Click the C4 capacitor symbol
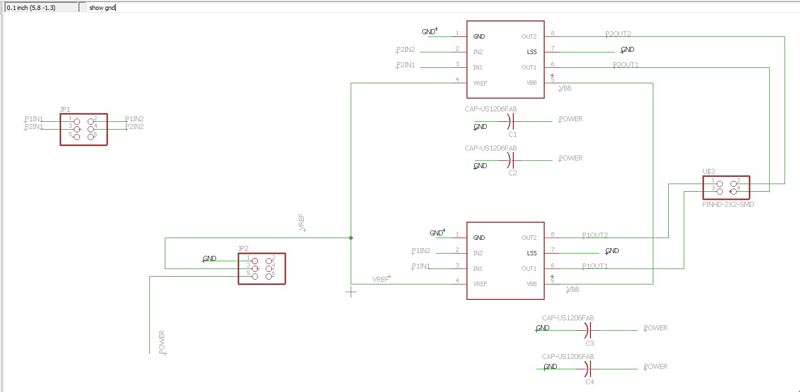The width and height of the screenshot is (800, 392). 588,369
